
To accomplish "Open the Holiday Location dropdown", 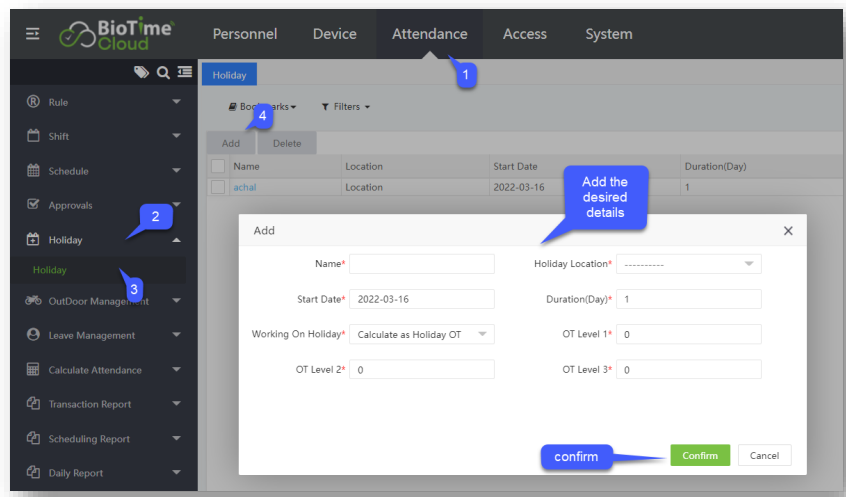I will (x=688, y=264).
